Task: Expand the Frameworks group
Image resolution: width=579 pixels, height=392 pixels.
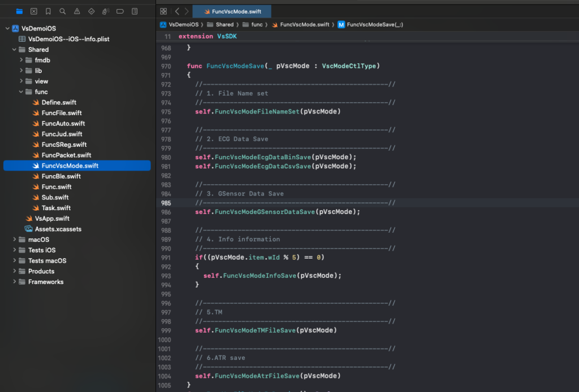Action: pyautogui.click(x=15, y=282)
